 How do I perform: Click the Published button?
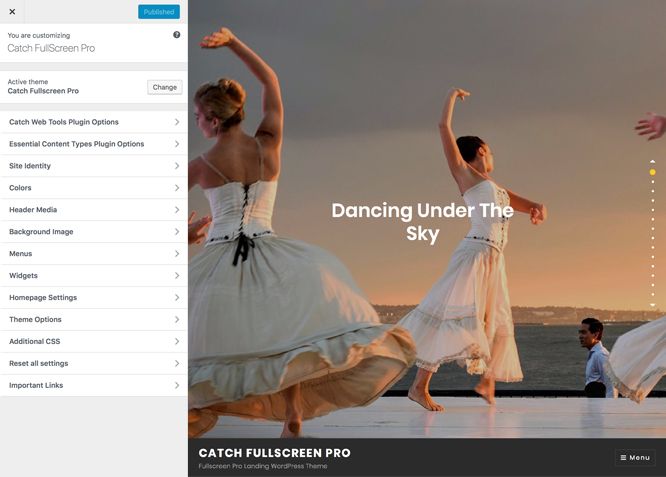click(158, 12)
